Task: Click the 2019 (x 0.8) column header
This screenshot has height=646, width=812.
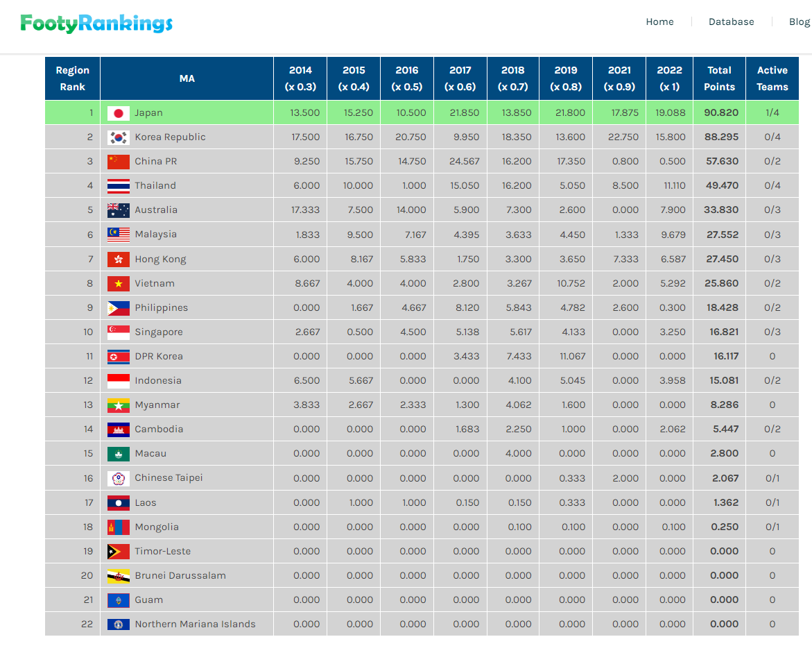Action: coord(566,78)
